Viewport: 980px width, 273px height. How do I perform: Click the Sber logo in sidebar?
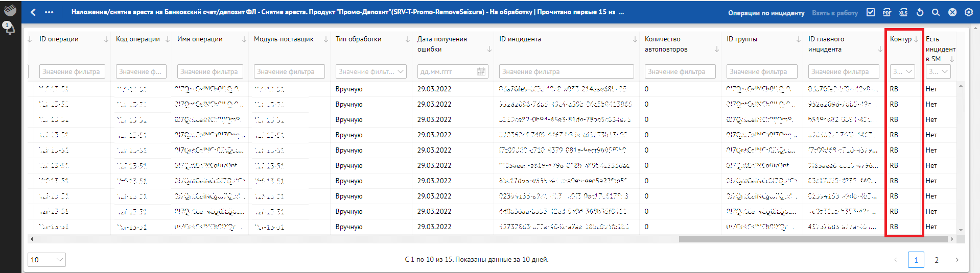(10, 10)
